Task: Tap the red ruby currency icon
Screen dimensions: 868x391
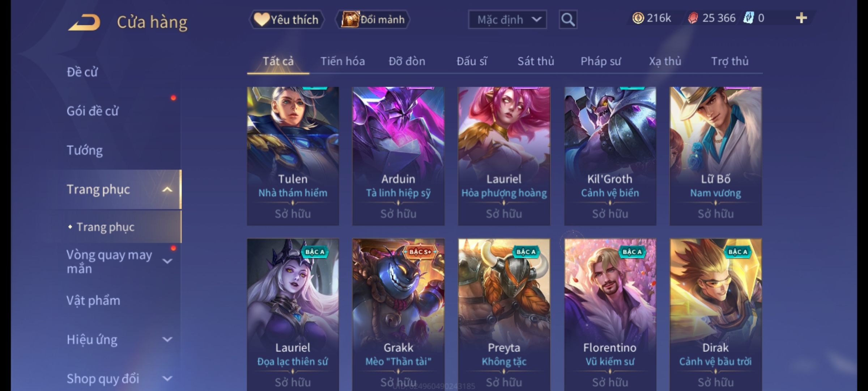Action: tap(693, 18)
